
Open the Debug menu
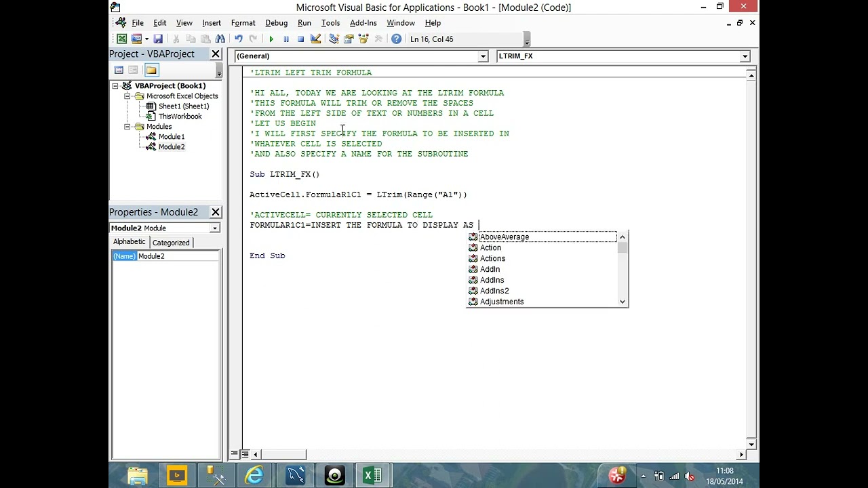pyautogui.click(x=277, y=23)
